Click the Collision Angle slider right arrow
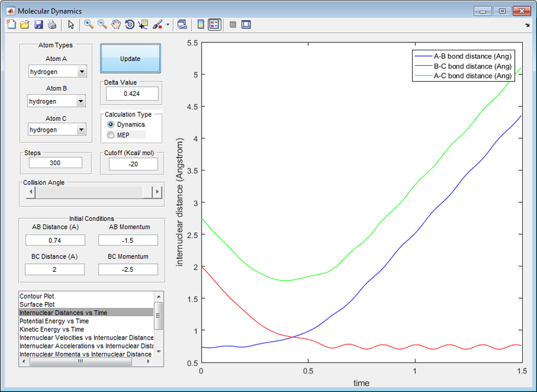The width and height of the screenshot is (537, 392). (158, 193)
